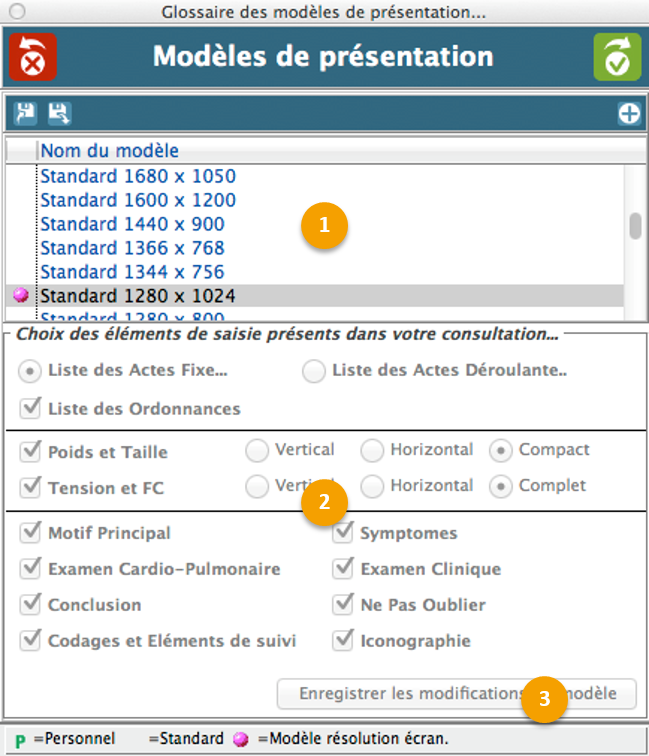Uncheck the Poids et Taille checkbox
Viewport: 649px width, 756px height.
(x=30, y=452)
